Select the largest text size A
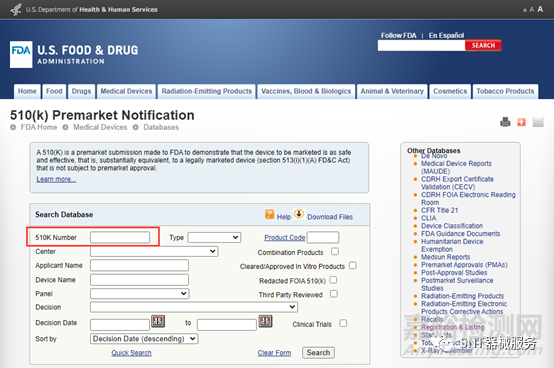The width and height of the screenshot is (554, 368). [540, 9]
